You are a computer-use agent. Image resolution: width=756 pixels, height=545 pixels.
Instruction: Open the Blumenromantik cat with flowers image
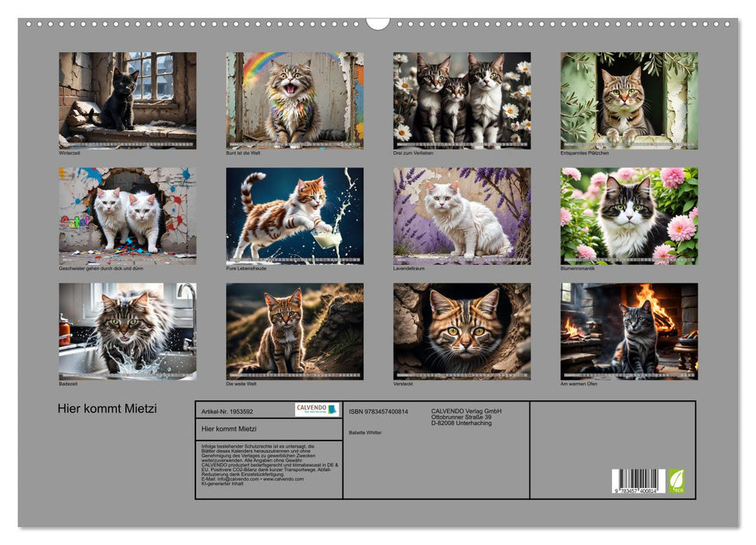pyautogui.click(x=629, y=215)
